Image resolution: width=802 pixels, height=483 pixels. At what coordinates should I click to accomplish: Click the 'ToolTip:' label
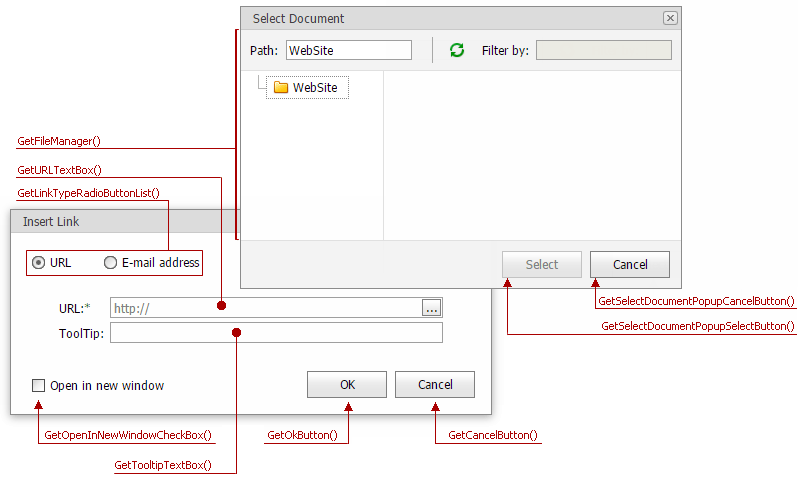[81, 334]
